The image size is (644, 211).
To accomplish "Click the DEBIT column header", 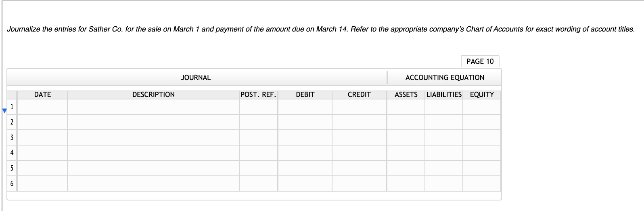I will pos(305,95).
